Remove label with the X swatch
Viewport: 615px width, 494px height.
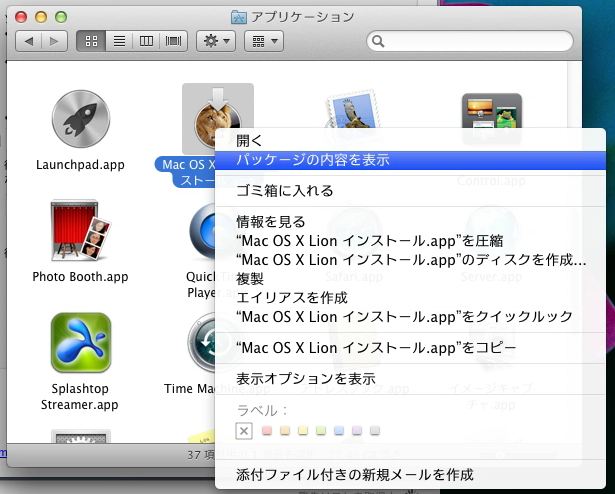coord(244,431)
